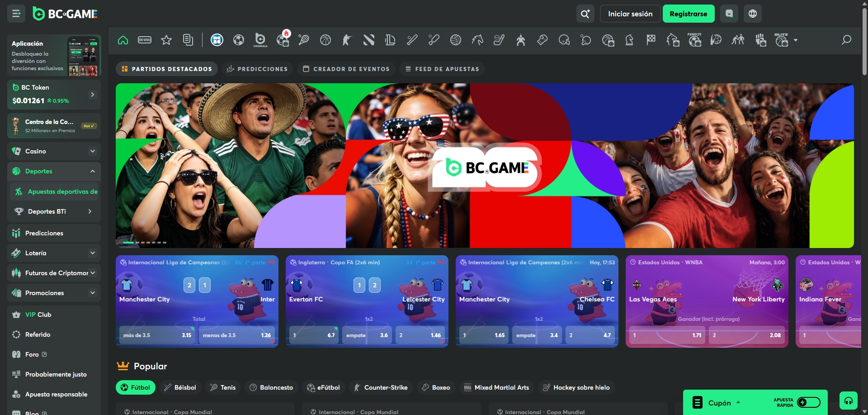Click the page vertical scrollbar
The width and height of the screenshot is (868, 415).
click(864, 41)
